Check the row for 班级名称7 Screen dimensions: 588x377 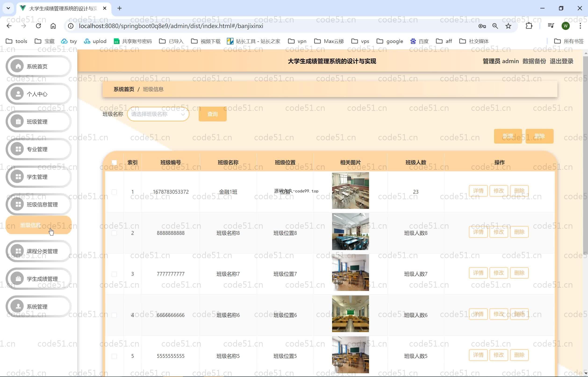(x=114, y=274)
